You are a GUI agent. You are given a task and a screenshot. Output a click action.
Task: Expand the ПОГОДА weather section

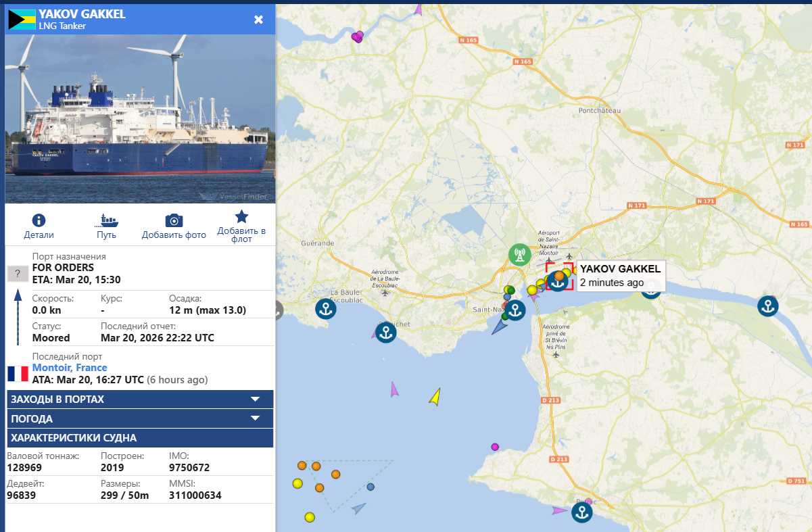[139, 418]
